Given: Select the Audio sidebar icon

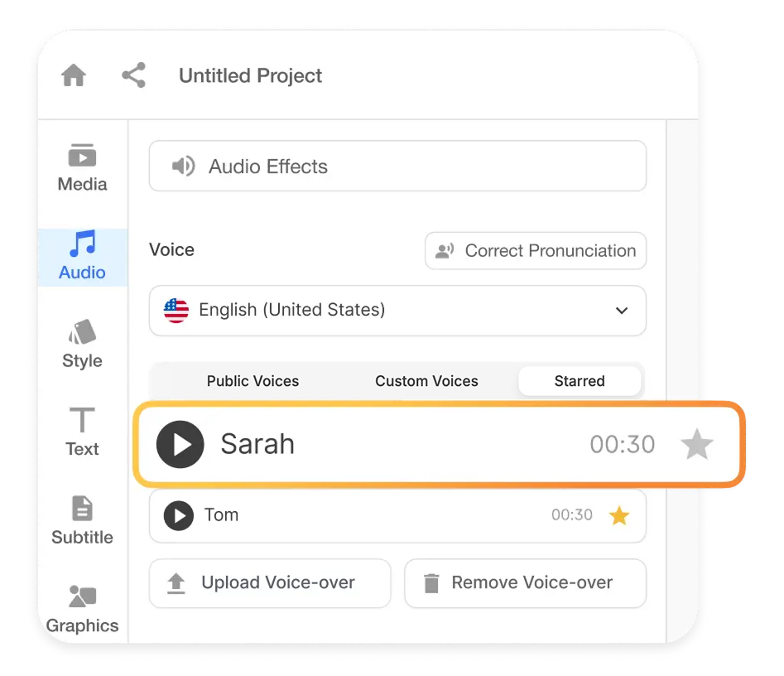Looking at the screenshot, I should tap(81, 257).
